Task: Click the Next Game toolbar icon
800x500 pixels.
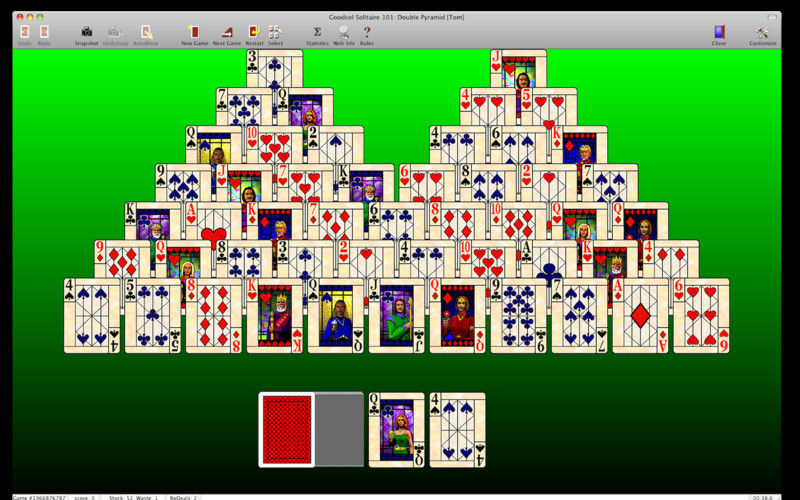Action: point(227,32)
